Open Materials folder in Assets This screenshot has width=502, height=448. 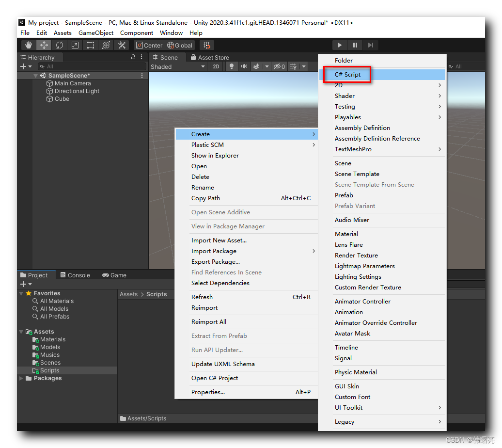pos(49,339)
